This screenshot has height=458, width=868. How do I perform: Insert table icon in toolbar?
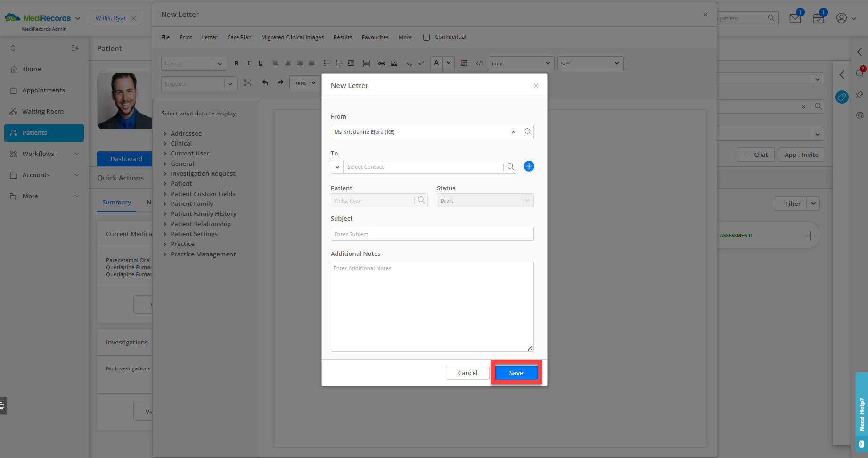[464, 64]
